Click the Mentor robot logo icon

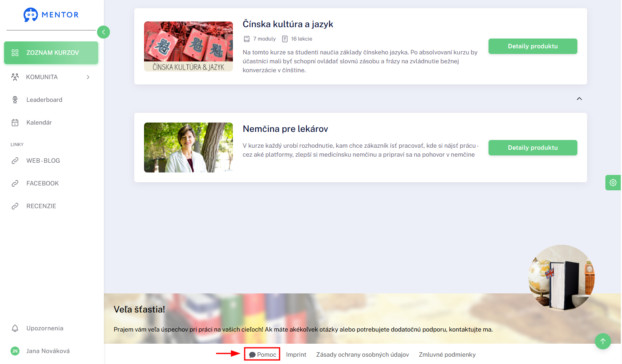[x=31, y=15]
